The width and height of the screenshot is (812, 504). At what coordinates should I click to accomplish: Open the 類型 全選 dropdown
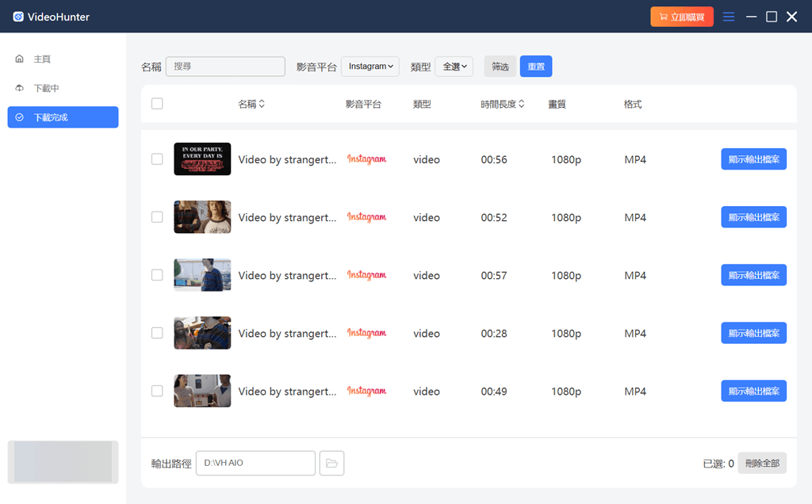454,67
